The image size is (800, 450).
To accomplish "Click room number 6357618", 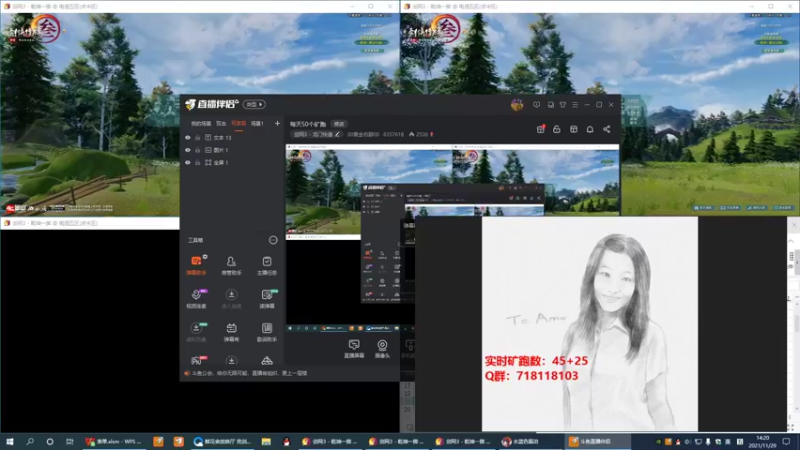I will 393,135.
